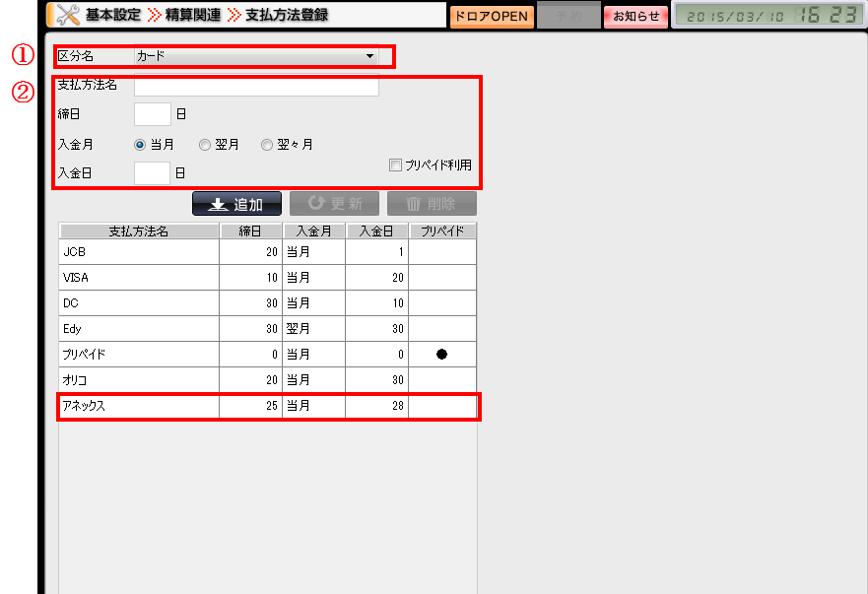Viewport: 868px width, 594px height.
Task: Click the 削除 delete button
Action: (x=432, y=204)
